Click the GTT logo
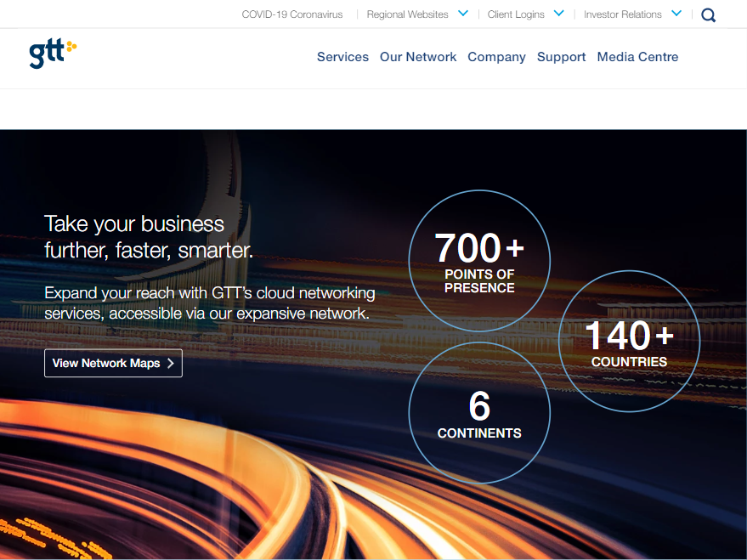The height and width of the screenshot is (560, 747). (x=53, y=54)
